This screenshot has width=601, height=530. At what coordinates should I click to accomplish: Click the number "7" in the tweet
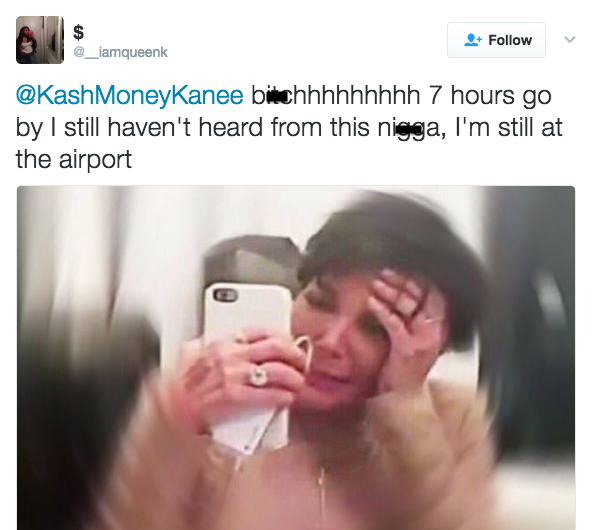tap(435, 95)
